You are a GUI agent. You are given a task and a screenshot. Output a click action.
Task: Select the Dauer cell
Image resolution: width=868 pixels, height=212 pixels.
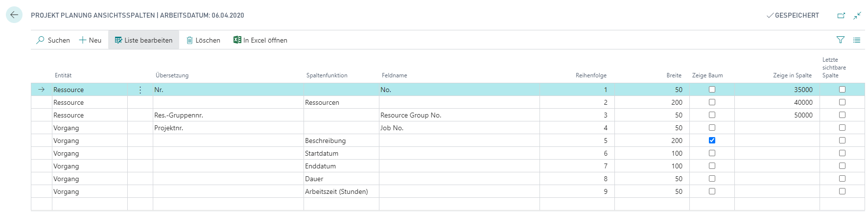point(341,179)
